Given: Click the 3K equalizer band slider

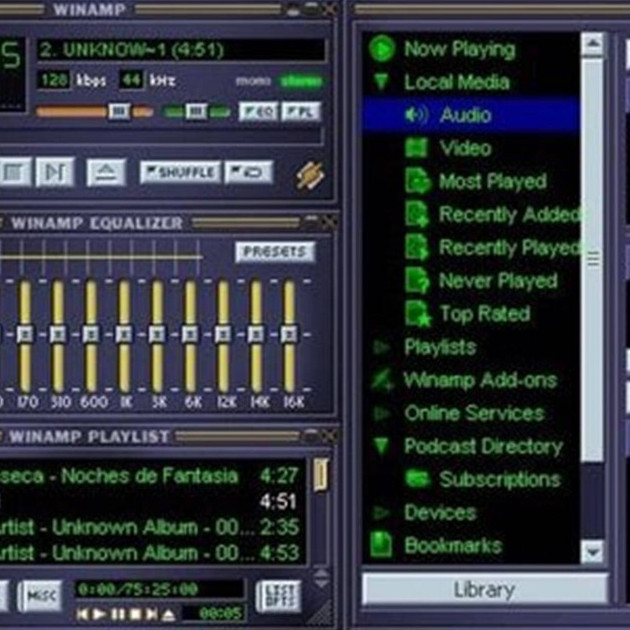Looking at the screenshot, I should tap(157, 336).
